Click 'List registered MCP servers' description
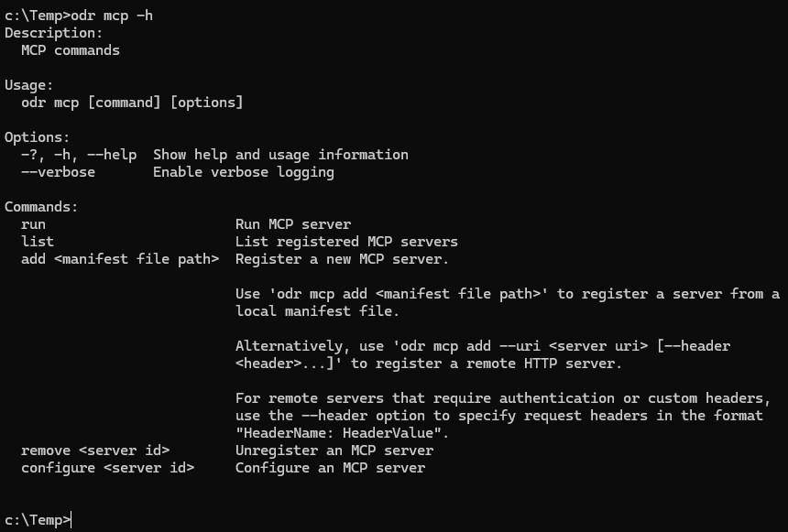Image resolution: width=788 pixels, height=532 pixels. point(346,242)
